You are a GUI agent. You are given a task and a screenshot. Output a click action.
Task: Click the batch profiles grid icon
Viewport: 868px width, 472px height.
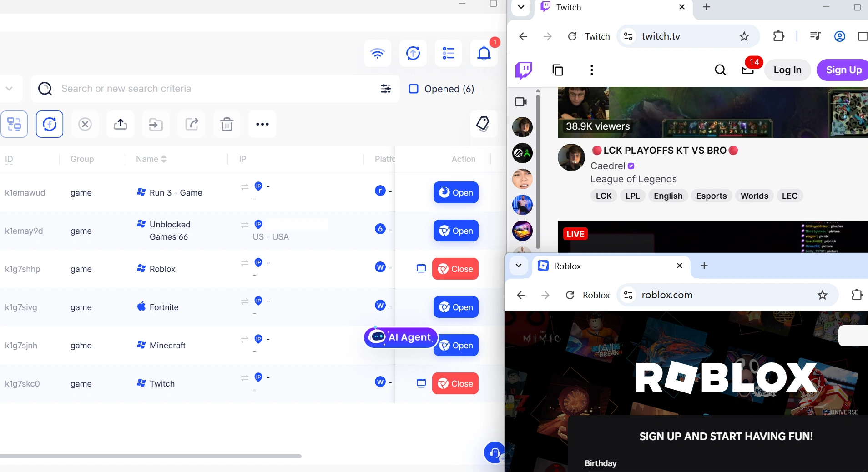14,124
